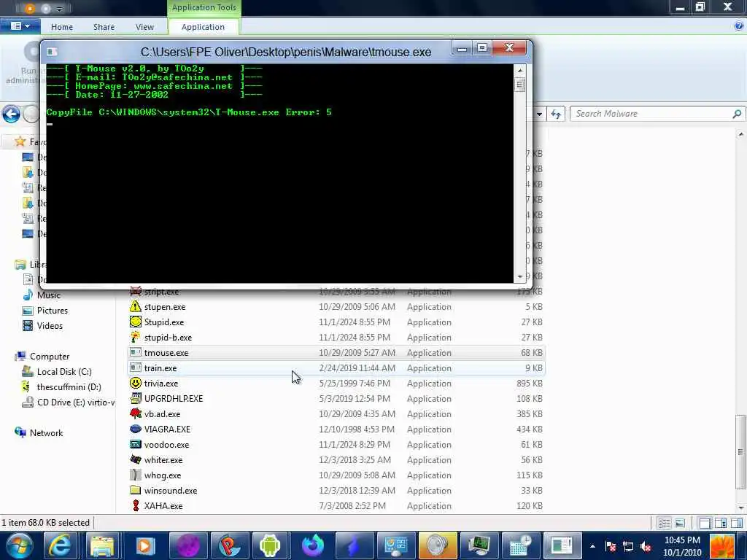Click the console window system menu icon
This screenshot has height=560, width=747.
(52, 52)
